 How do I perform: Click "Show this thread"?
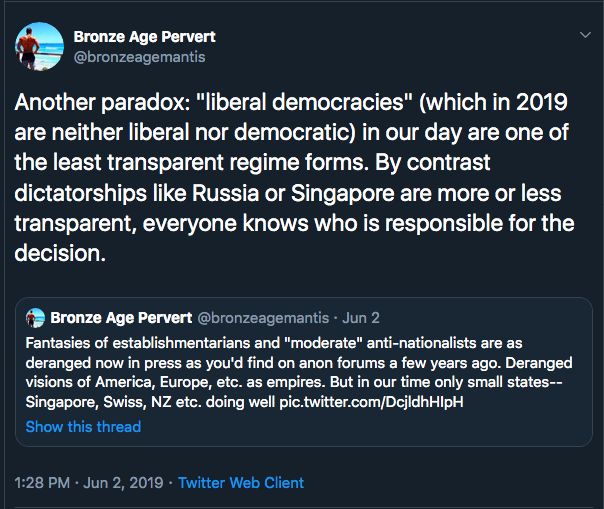(x=83, y=427)
